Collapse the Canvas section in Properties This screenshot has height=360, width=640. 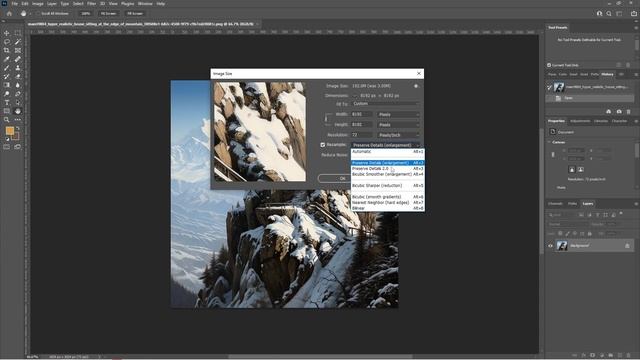pos(549,142)
